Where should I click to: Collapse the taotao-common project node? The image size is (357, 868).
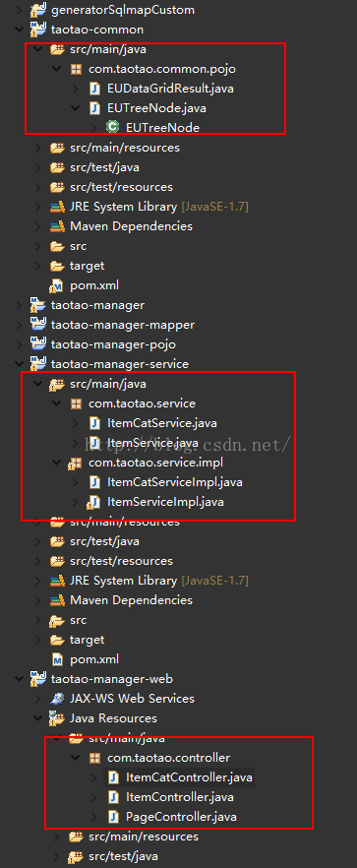pyautogui.click(x=20, y=30)
